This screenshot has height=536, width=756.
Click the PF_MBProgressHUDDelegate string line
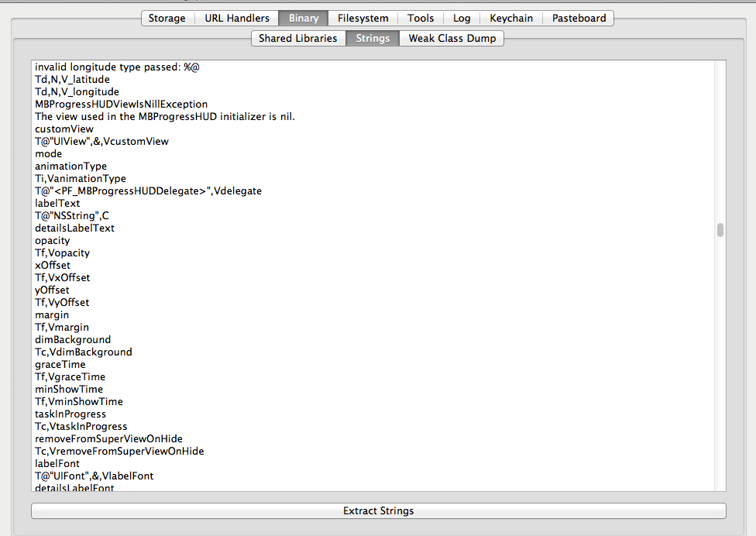click(x=148, y=191)
